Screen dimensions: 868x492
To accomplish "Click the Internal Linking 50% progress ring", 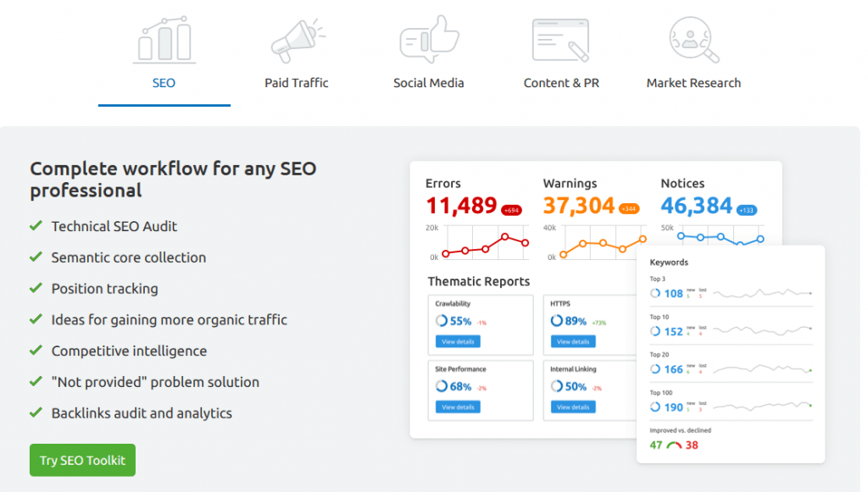I will [557, 386].
